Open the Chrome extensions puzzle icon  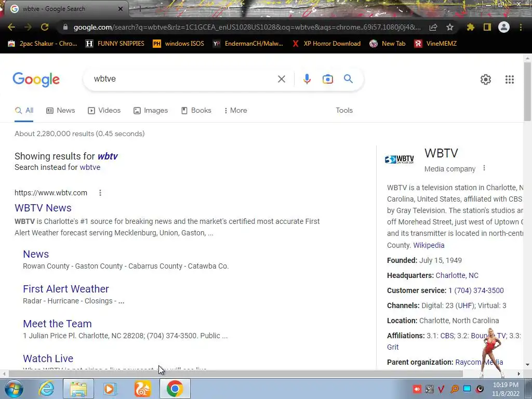click(x=471, y=27)
